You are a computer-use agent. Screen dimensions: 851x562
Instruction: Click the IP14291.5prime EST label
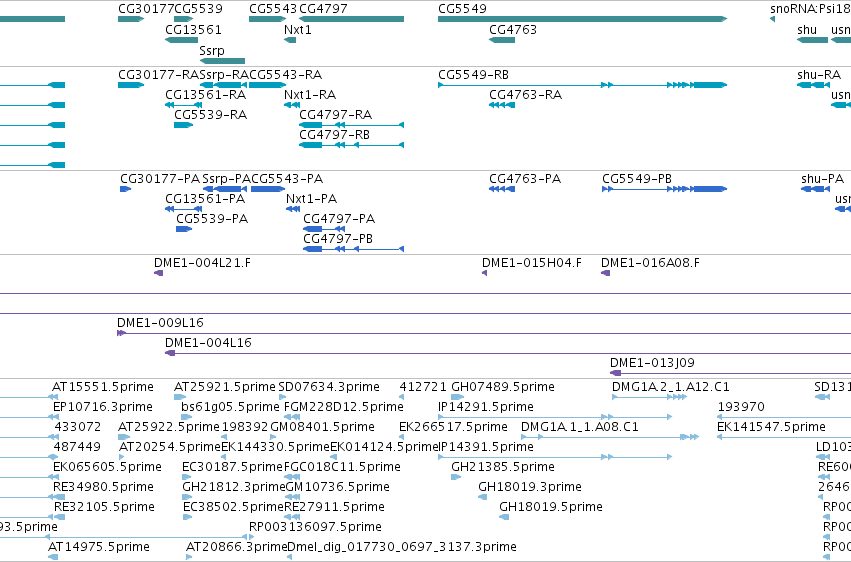point(486,407)
